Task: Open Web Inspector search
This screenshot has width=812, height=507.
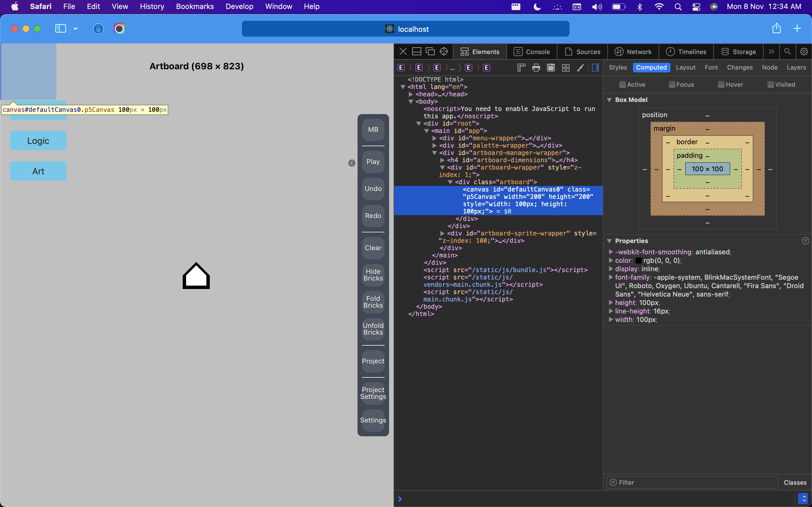Action: click(787, 52)
